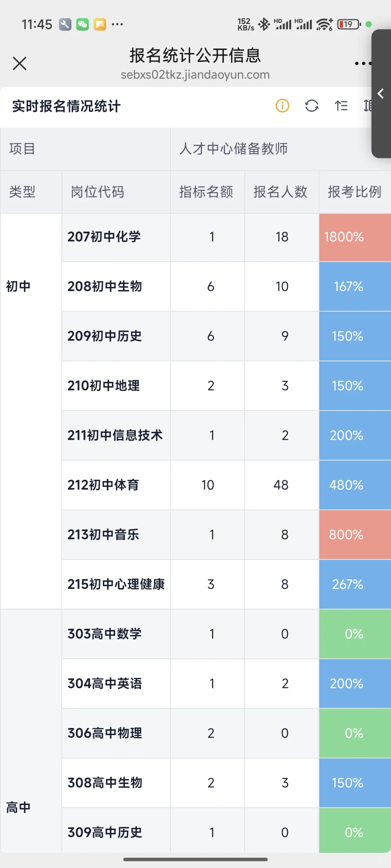Tap the yellow notes notification icon
Screen dimensions: 391x868
pos(100,25)
